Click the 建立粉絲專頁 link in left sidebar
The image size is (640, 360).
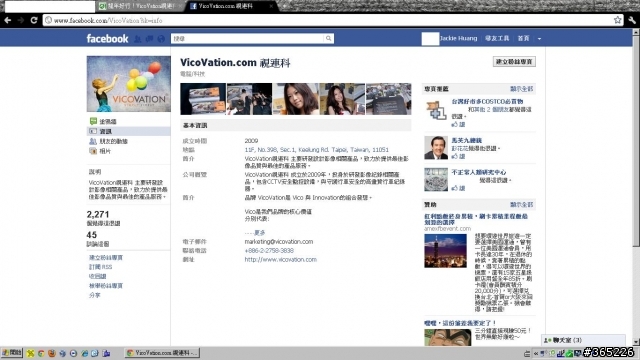(x=106, y=258)
